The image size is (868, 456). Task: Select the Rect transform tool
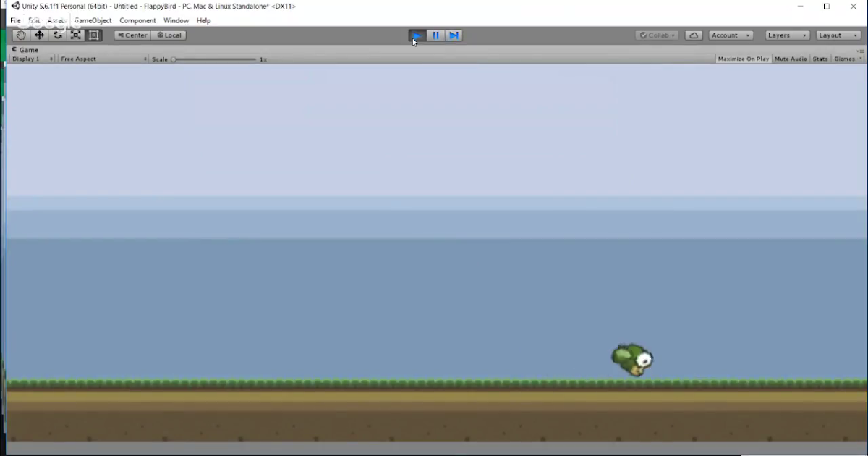pos(93,35)
